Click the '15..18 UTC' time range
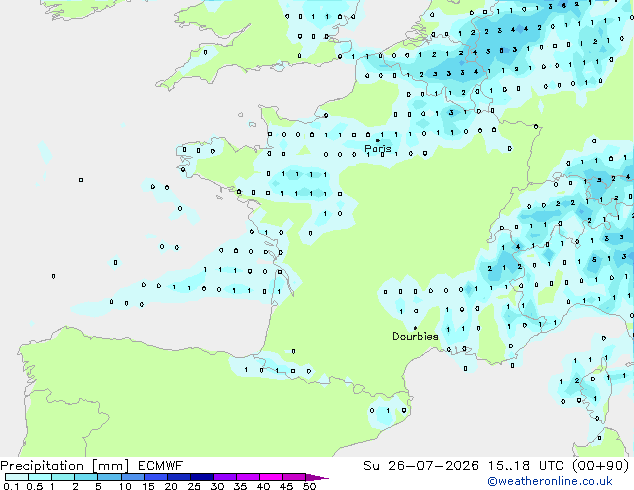The image size is (634, 490). pyautogui.click(x=526, y=466)
